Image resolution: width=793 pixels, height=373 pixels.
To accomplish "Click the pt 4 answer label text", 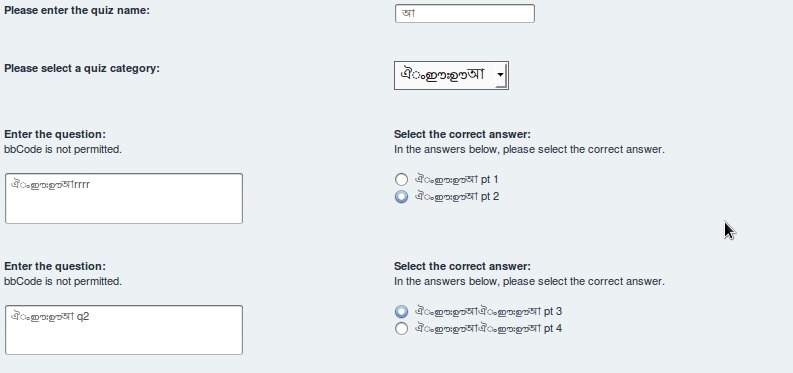I will point(488,329).
